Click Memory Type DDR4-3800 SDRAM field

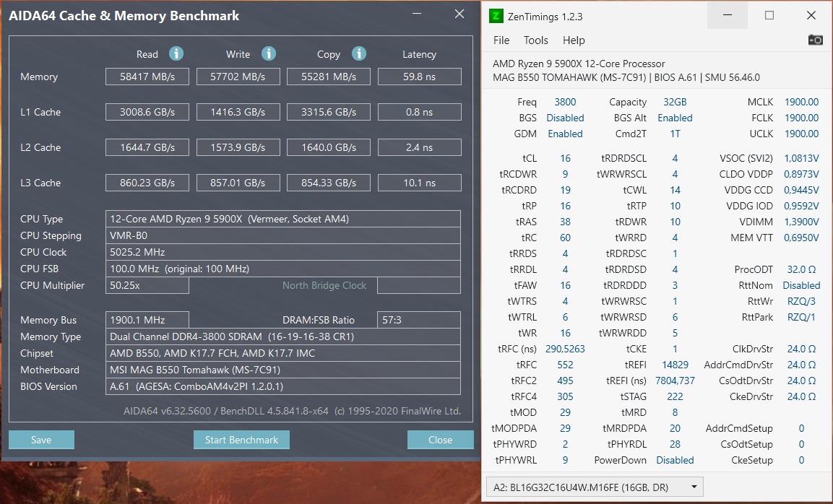click(x=283, y=336)
